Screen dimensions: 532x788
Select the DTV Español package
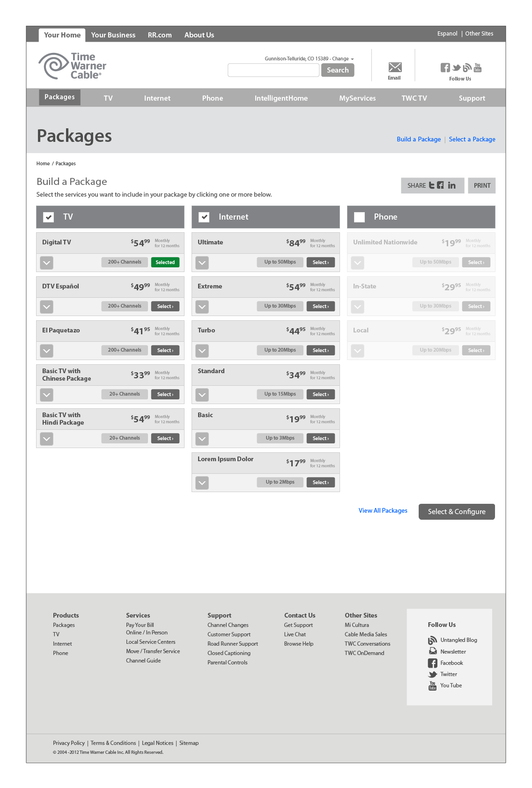pyautogui.click(x=165, y=306)
